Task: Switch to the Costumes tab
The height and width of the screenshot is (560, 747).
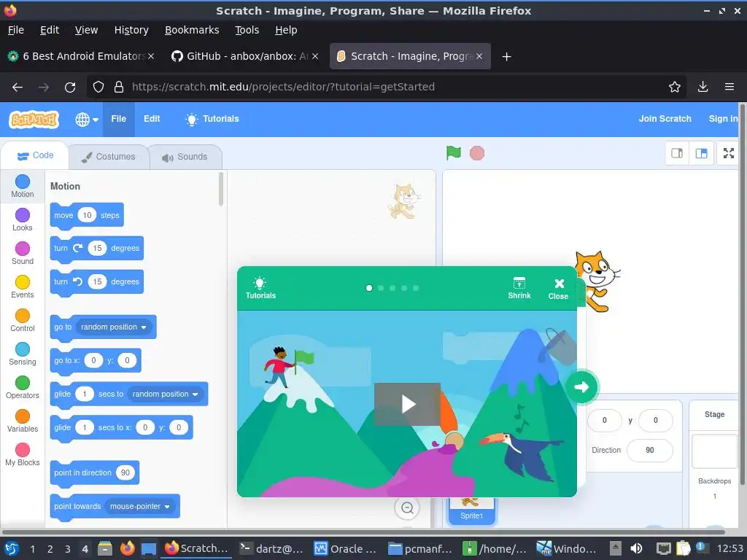Action: 109,157
